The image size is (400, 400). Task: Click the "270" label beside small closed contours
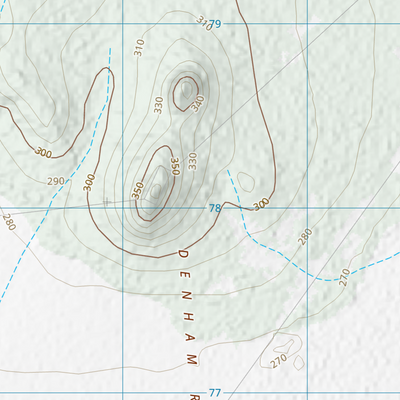[x=279, y=361]
